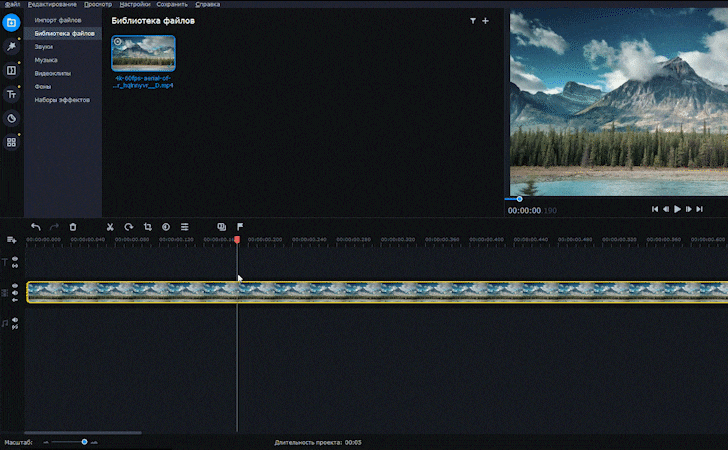The height and width of the screenshot is (450, 728).
Task: Expand the add track menu on timeline
Action: point(11,240)
